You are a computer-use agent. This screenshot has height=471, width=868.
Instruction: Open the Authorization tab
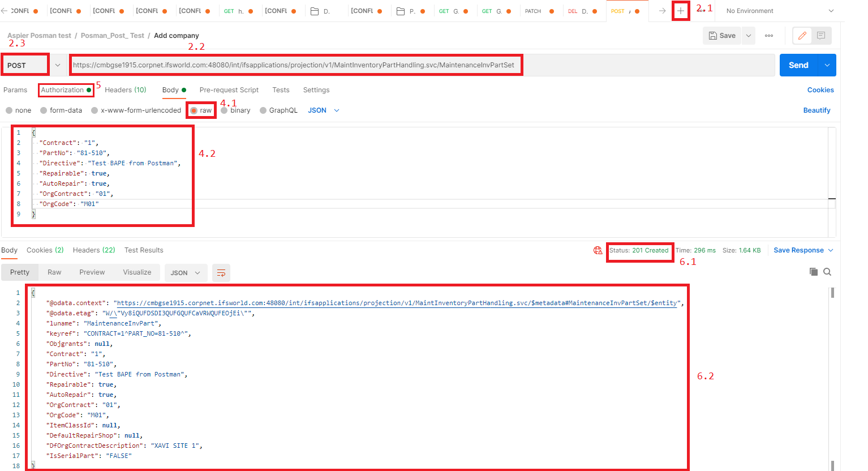click(x=66, y=90)
